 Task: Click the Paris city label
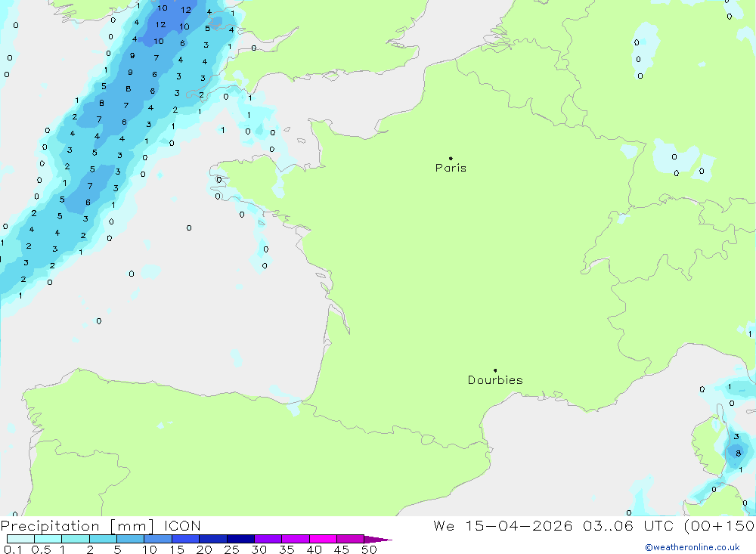(451, 168)
